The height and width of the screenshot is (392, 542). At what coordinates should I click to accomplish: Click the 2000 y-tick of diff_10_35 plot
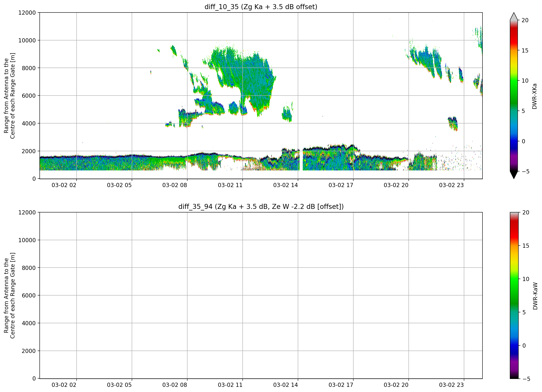[29, 151]
